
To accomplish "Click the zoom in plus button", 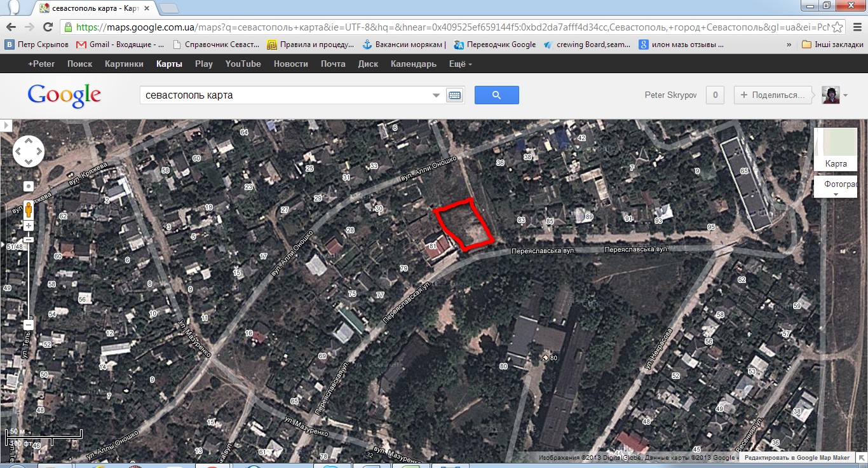I will (x=29, y=226).
